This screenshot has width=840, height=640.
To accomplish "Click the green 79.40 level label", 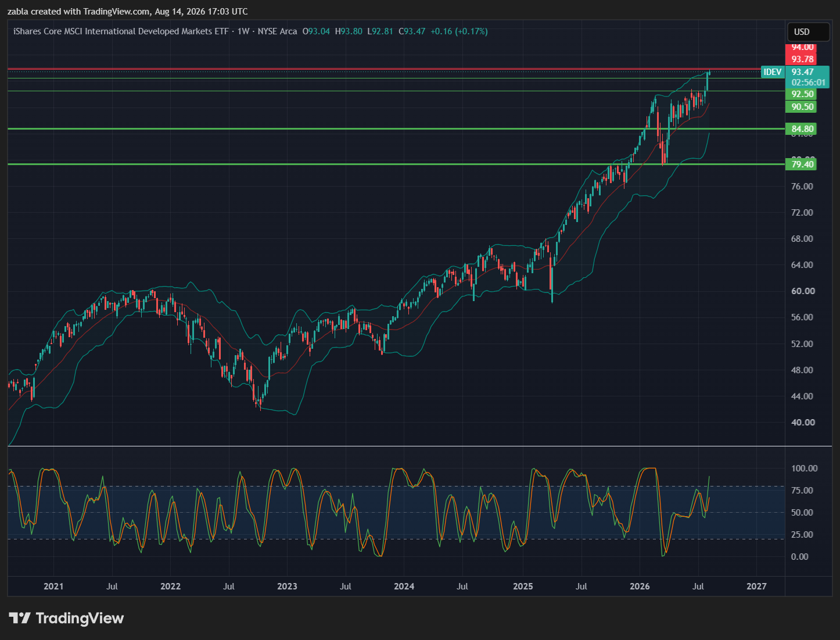I will pos(802,165).
